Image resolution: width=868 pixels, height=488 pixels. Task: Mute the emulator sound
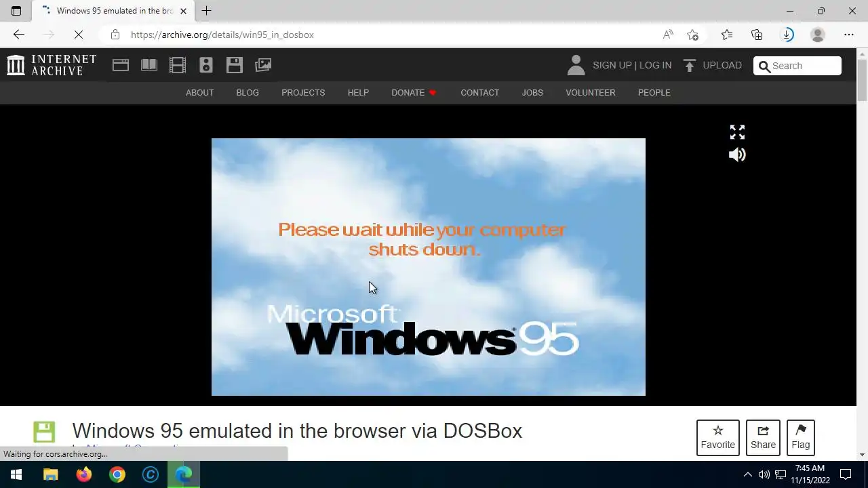(737, 155)
